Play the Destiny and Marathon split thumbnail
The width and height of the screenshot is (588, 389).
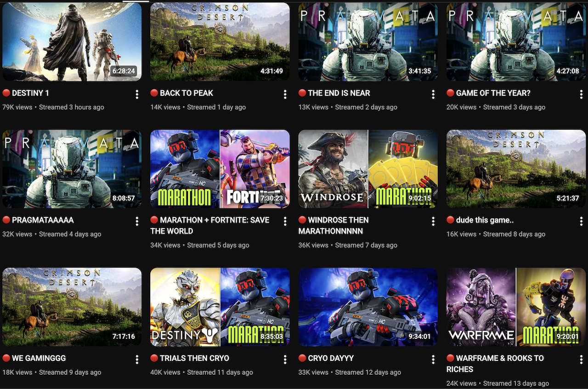click(x=220, y=307)
